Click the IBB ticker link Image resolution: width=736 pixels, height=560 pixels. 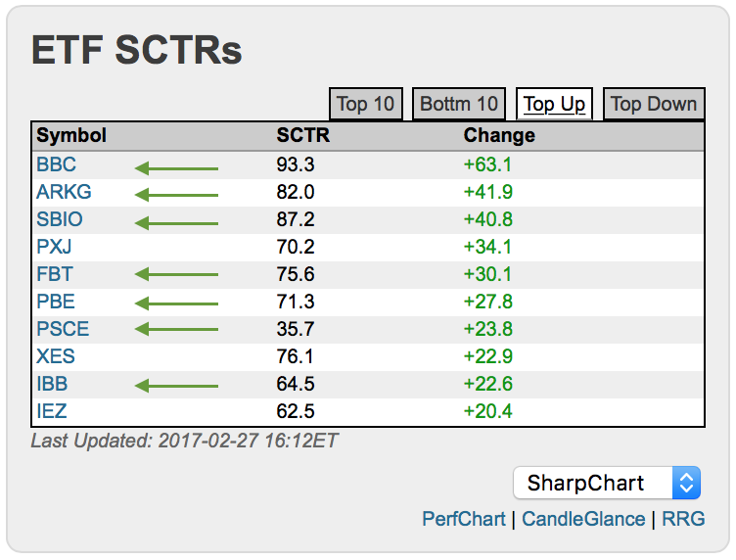tap(52, 384)
